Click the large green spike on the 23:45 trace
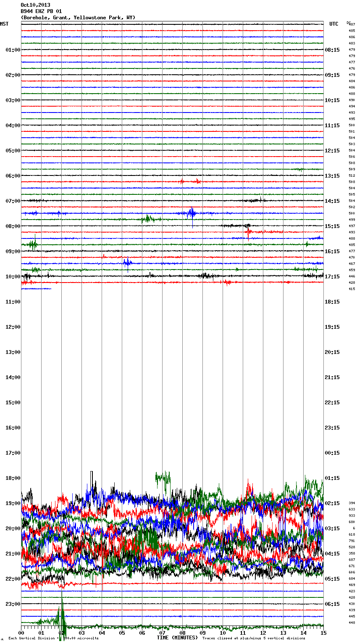 (x=62, y=617)
